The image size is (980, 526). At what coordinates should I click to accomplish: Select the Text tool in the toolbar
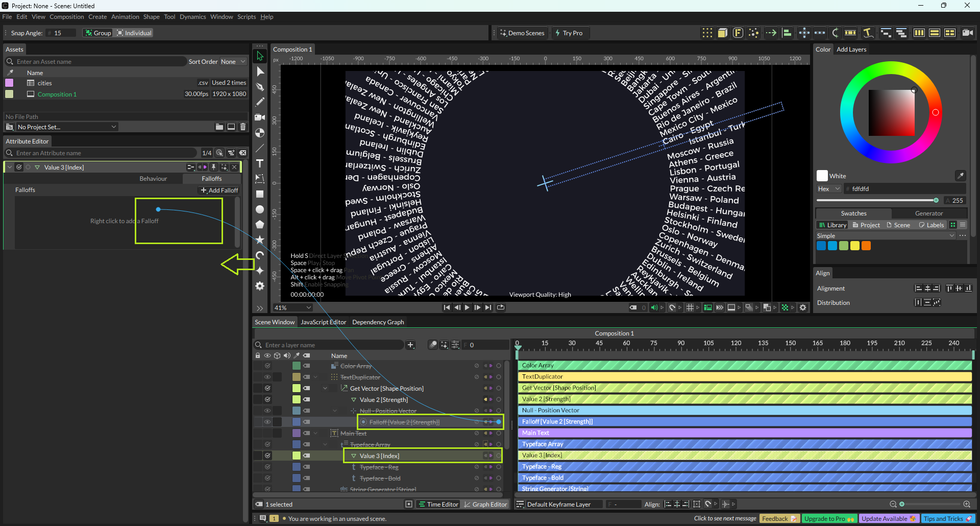tap(260, 163)
